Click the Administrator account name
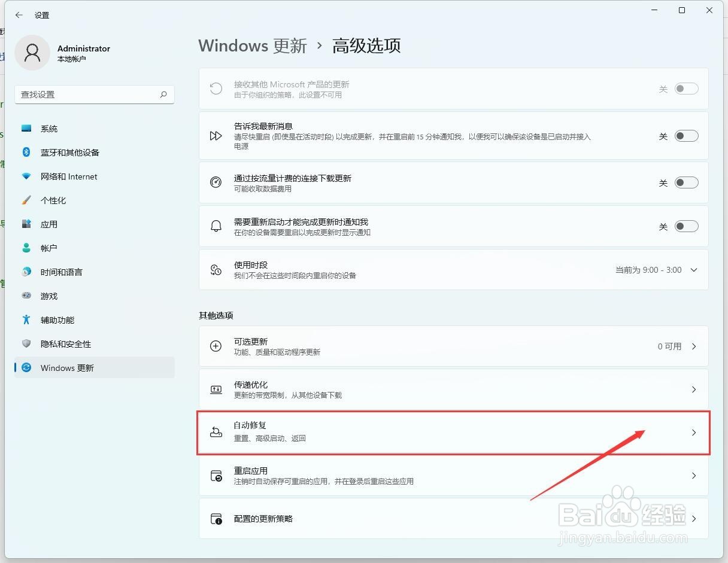Image resolution: width=728 pixels, height=563 pixels. [84, 48]
